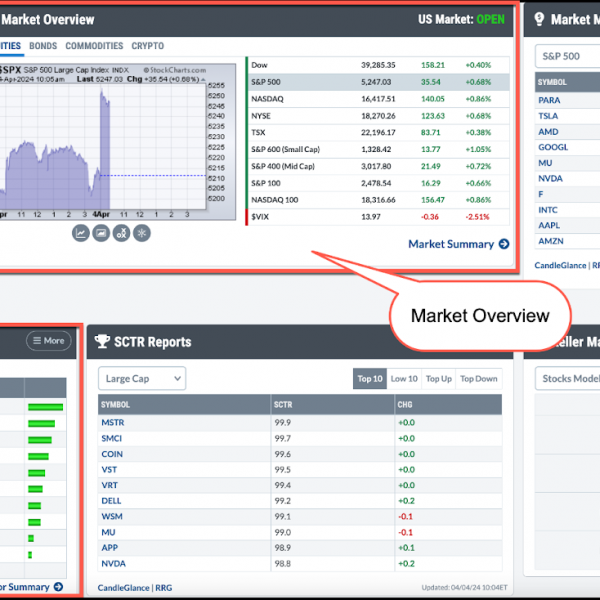Select the Low 10 SCTR filter
The width and height of the screenshot is (600, 600).
[x=404, y=379]
